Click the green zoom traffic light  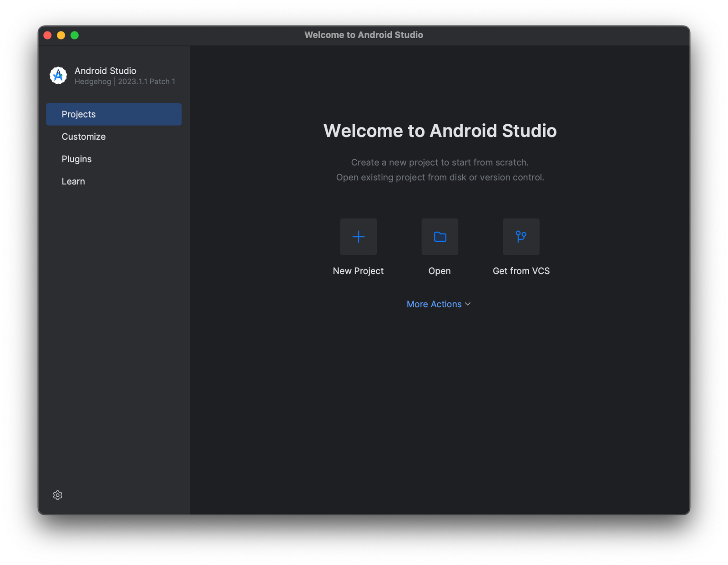pyautogui.click(x=74, y=35)
